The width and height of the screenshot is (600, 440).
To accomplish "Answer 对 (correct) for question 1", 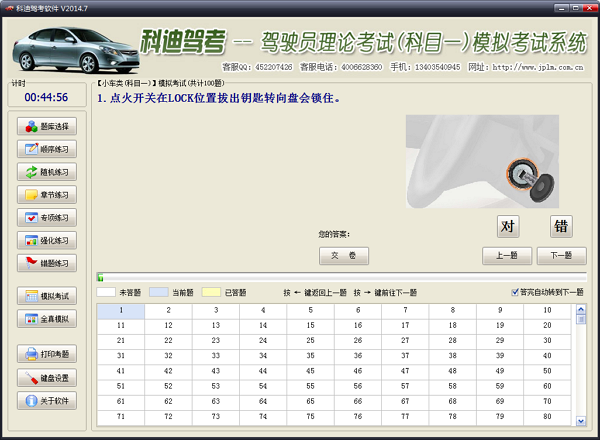I will (x=508, y=226).
